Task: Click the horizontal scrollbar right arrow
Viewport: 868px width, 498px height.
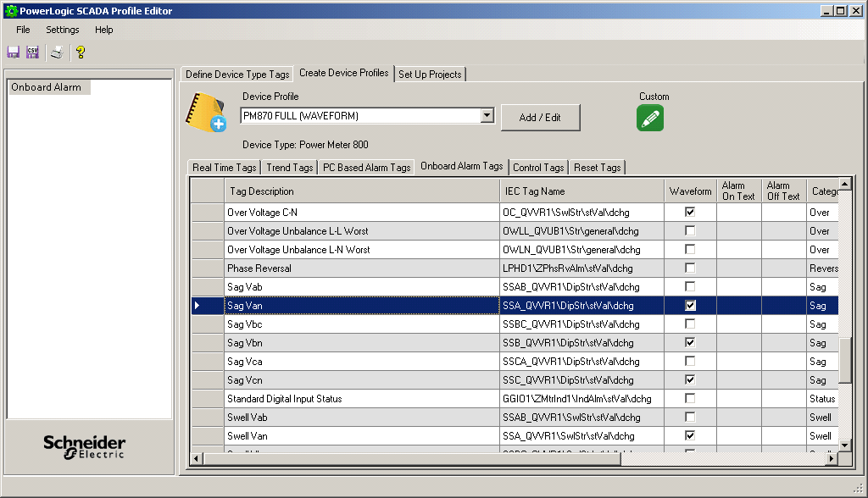Action: click(x=831, y=458)
